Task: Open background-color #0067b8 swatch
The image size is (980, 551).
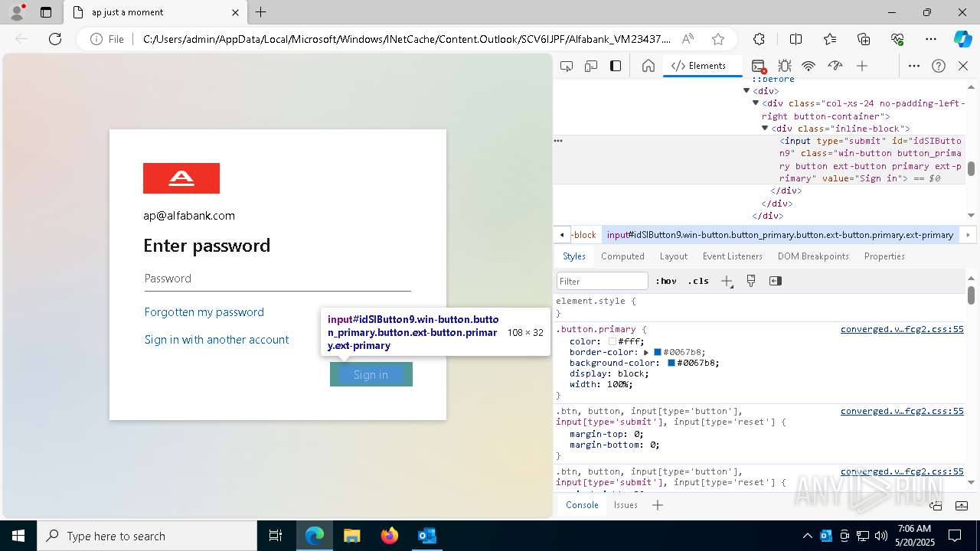Action: (x=671, y=363)
